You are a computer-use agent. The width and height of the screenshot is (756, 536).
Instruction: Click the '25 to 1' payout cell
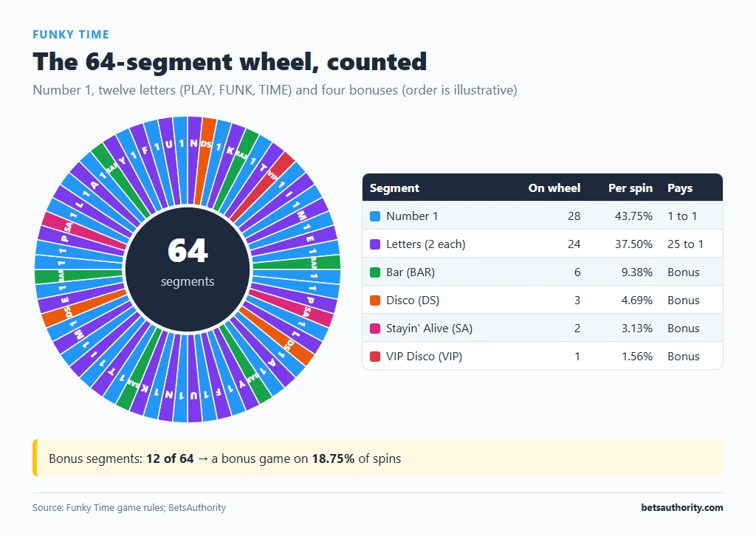[x=685, y=244]
